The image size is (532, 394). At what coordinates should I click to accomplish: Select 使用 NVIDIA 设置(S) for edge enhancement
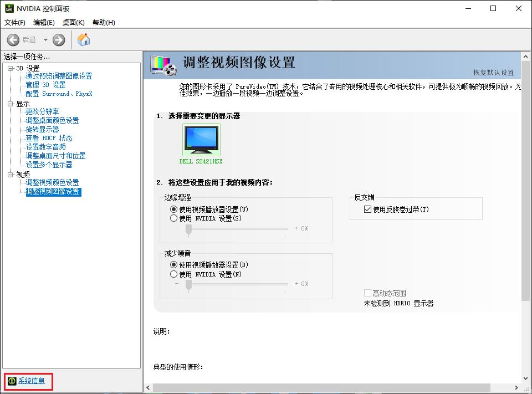(x=206, y=218)
